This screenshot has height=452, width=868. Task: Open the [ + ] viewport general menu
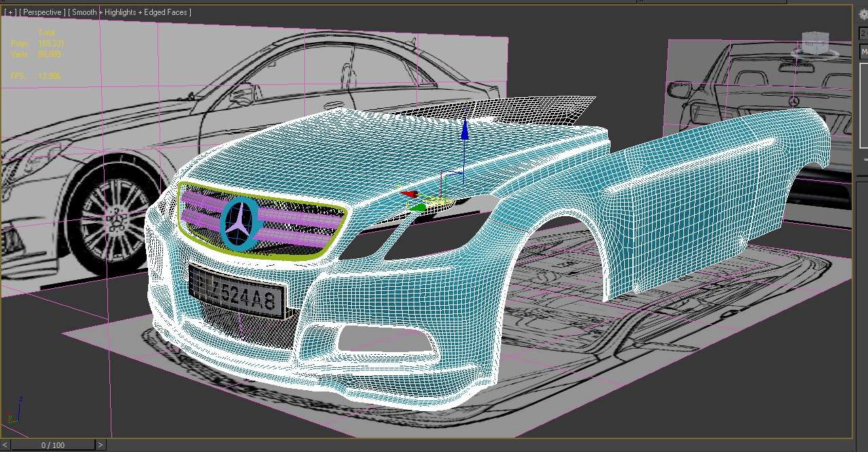[x=10, y=12]
